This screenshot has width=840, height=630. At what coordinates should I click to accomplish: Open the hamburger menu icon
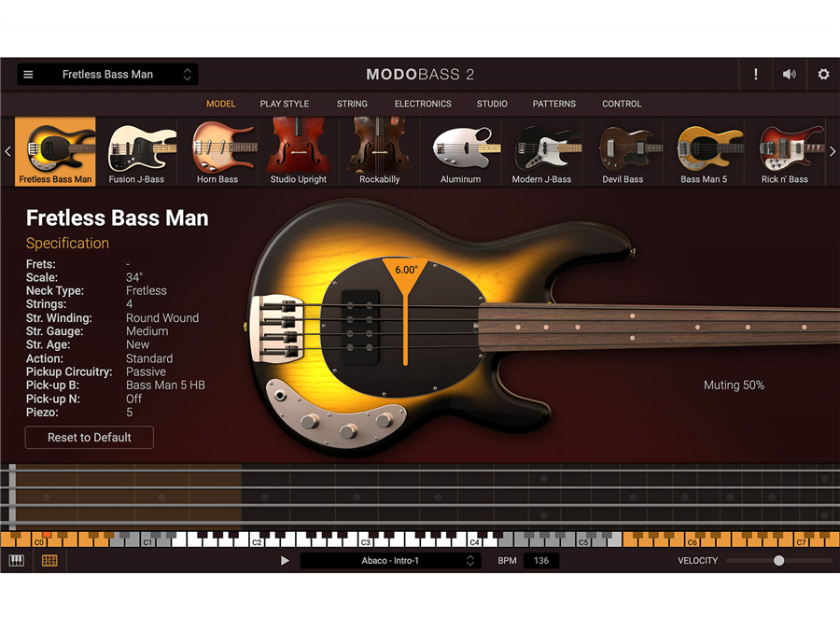(x=28, y=75)
